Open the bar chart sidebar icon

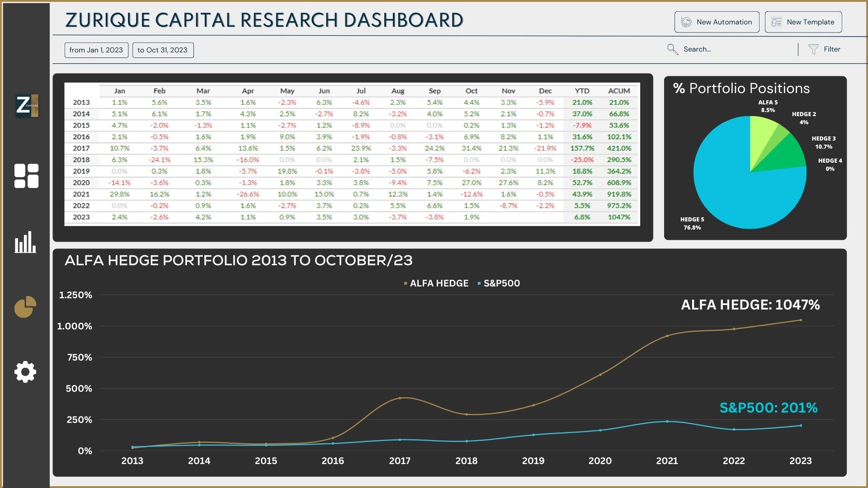pos(25,242)
